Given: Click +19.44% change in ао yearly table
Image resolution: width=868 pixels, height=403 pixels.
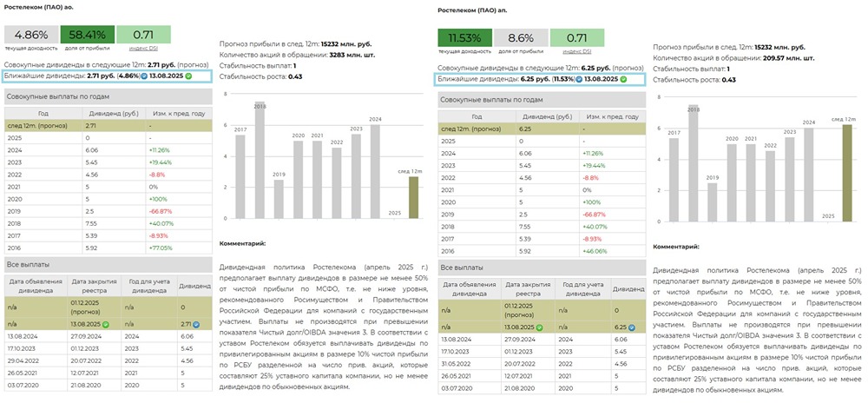Looking at the screenshot, I should point(161,162).
